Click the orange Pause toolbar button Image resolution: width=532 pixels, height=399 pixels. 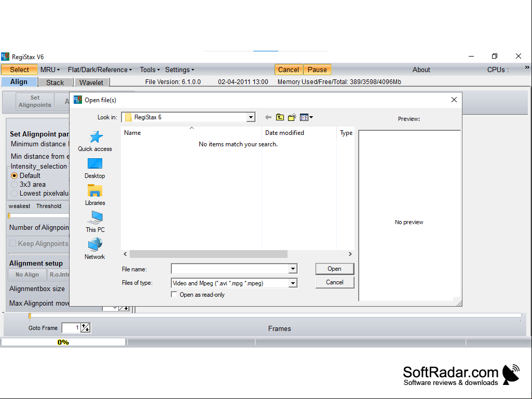(317, 70)
